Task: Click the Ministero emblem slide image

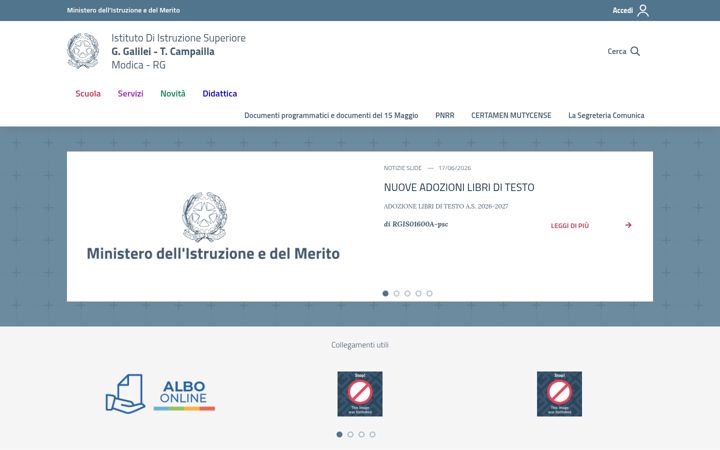Action: click(213, 226)
